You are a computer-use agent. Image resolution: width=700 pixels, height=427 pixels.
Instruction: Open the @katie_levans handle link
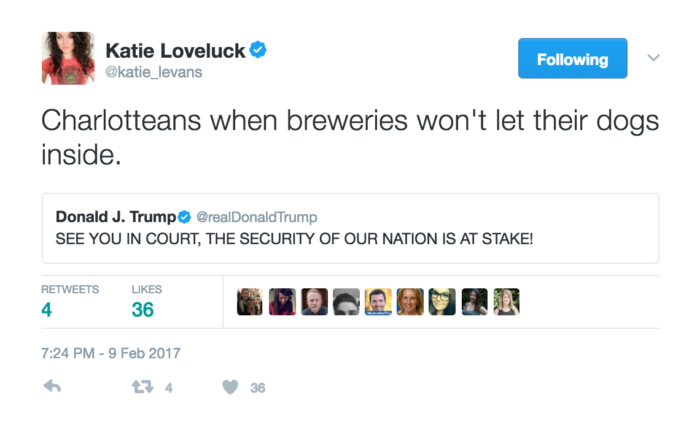[x=154, y=72]
